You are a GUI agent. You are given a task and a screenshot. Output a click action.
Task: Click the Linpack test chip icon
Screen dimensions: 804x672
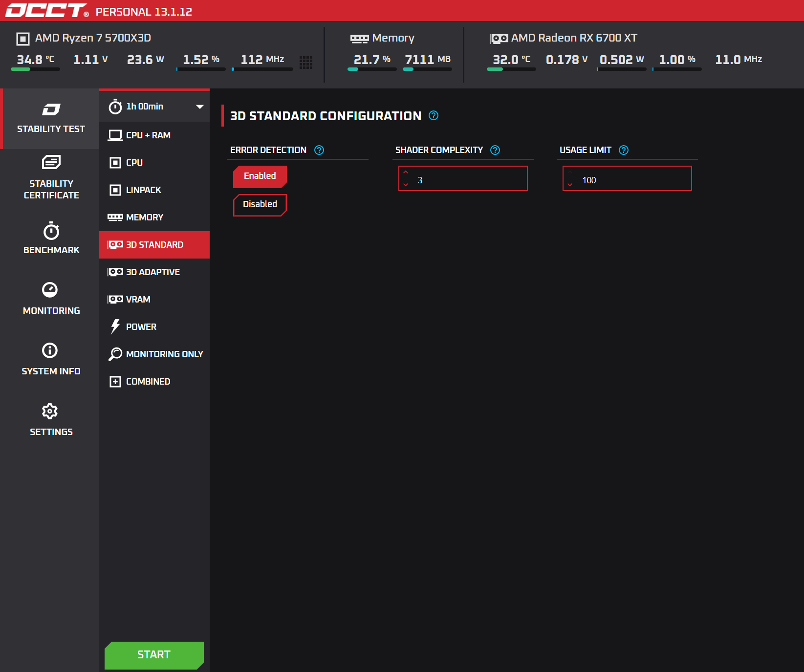click(x=115, y=190)
